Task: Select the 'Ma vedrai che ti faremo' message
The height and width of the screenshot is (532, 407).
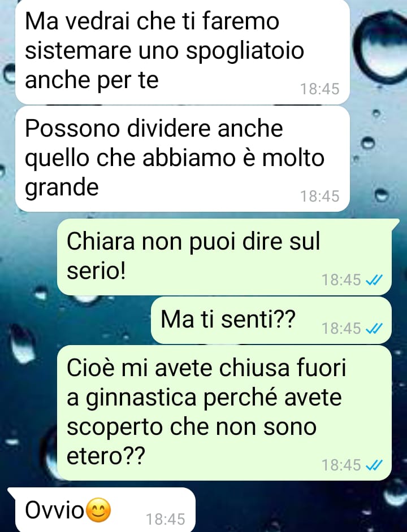Action: coord(183,51)
